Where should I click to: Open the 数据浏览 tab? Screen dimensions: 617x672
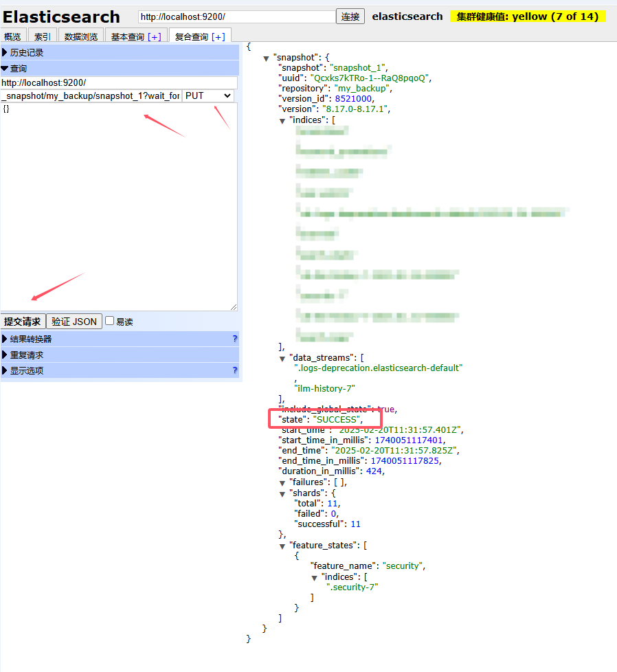pyautogui.click(x=81, y=36)
